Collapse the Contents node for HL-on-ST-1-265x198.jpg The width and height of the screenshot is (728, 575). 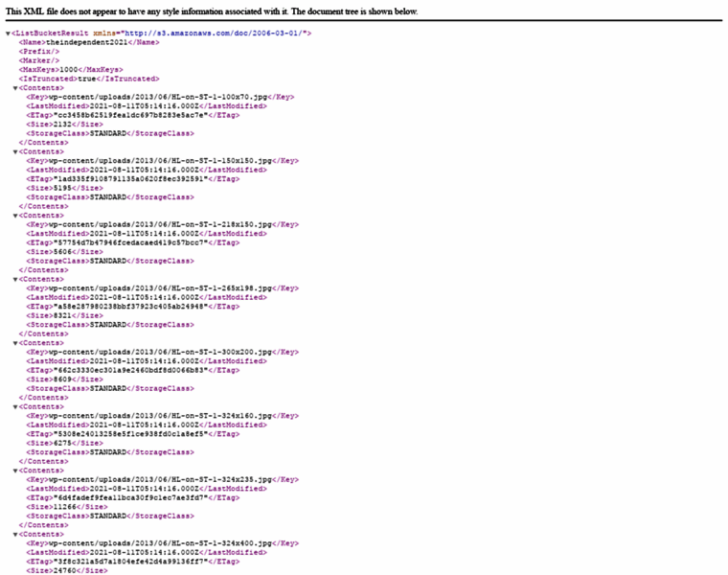coord(15,279)
